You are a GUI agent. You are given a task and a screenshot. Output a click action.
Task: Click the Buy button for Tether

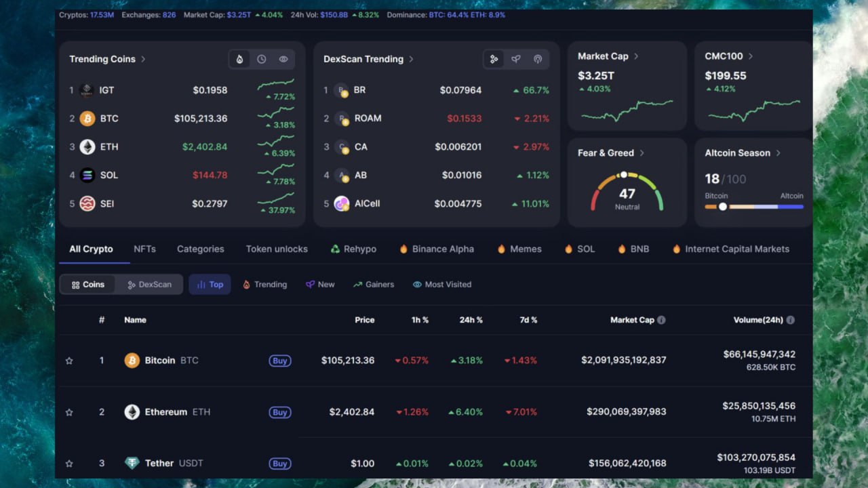[x=280, y=464]
